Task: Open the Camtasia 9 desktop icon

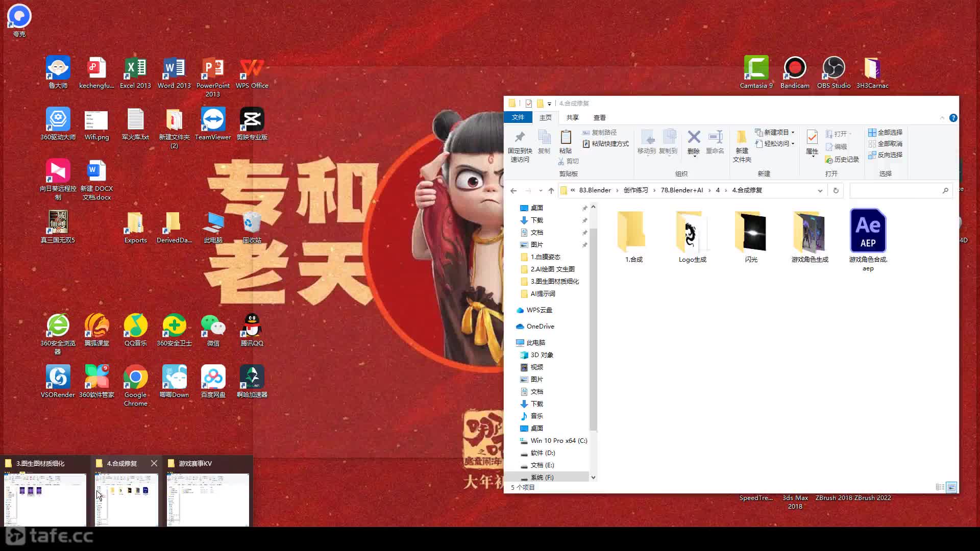Action: click(x=756, y=72)
